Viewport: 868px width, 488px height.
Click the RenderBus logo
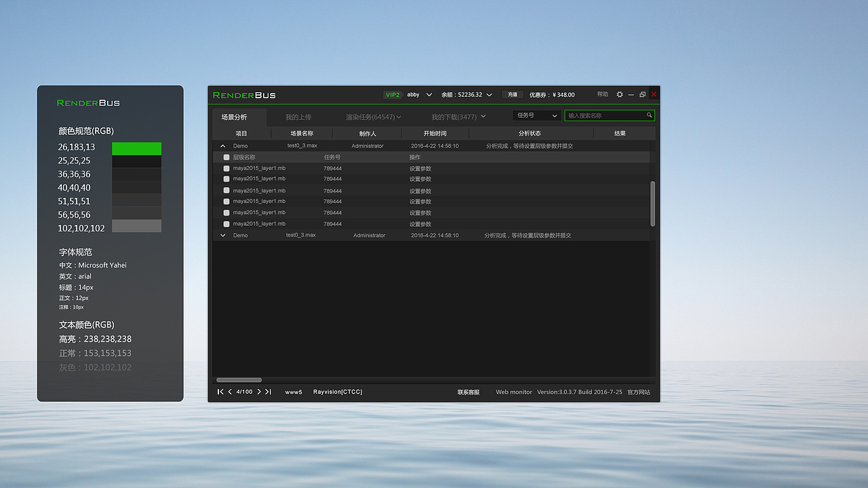(x=243, y=95)
